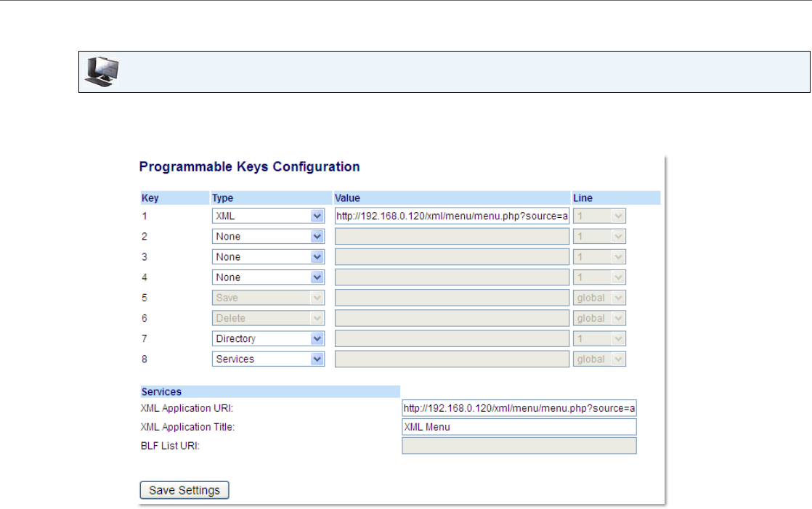This screenshot has width=812, height=509.
Task: Edit the XML Application Title field
Action: pos(519,427)
